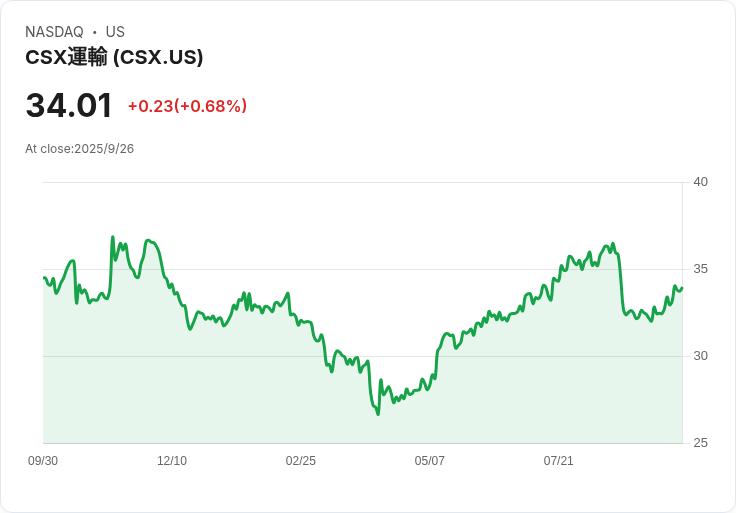Click the 30 label on the price axis

pos(700,356)
